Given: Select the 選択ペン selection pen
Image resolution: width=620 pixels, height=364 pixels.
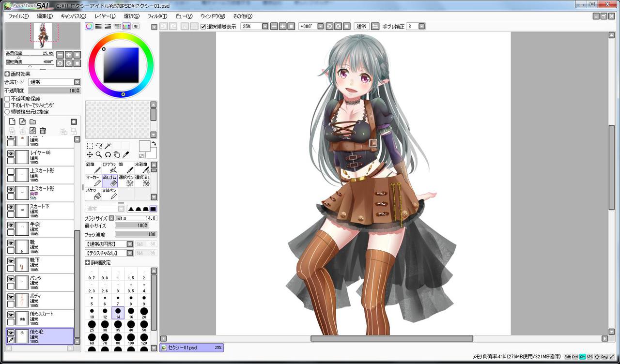Looking at the screenshot, I should [126, 181].
